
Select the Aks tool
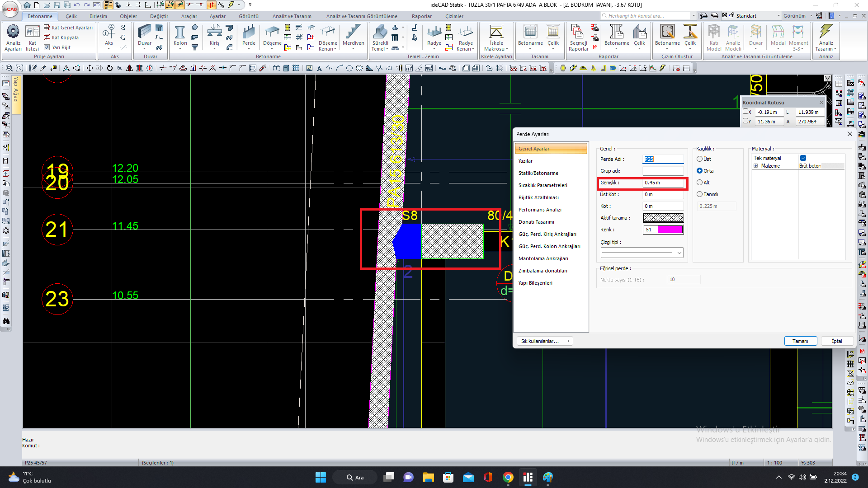(x=109, y=36)
